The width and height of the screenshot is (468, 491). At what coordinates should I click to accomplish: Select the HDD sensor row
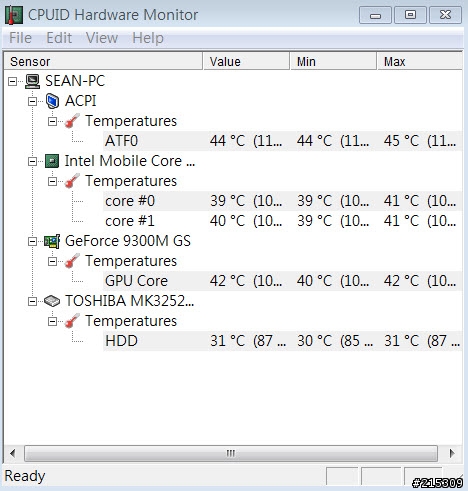(283, 341)
